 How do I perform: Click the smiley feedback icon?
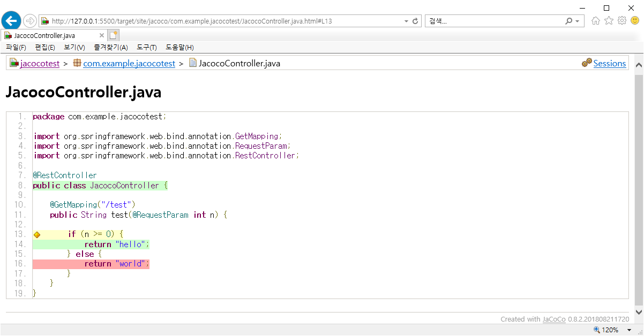pos(635,21)
